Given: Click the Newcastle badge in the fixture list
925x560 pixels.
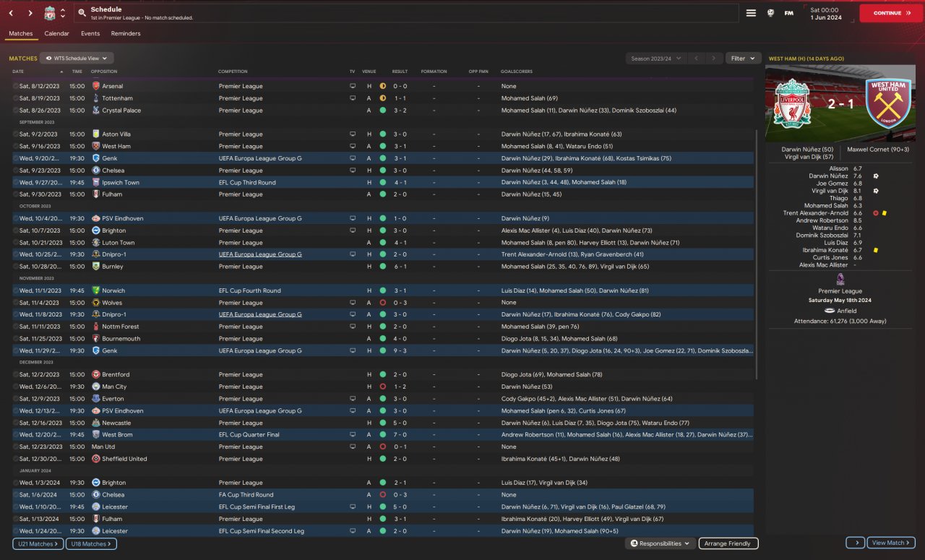Looking at the screenshot, I should click(x=95, y=423).
